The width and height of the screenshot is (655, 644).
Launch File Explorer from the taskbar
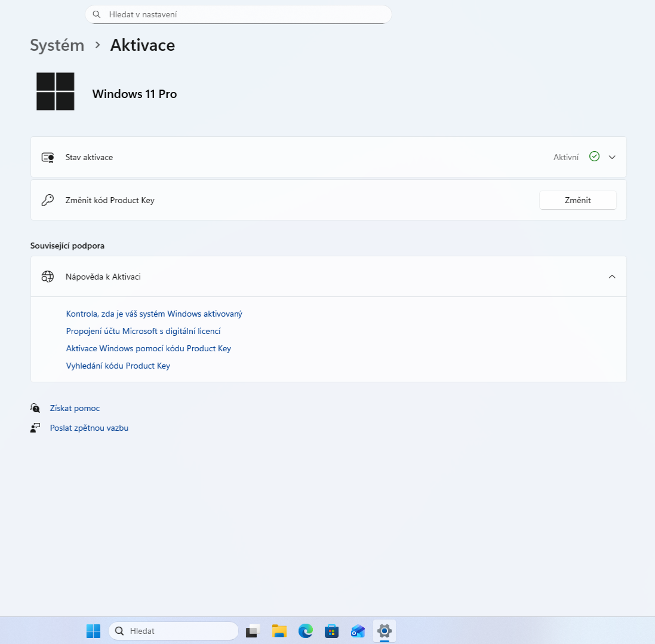[x=279, y=631]
